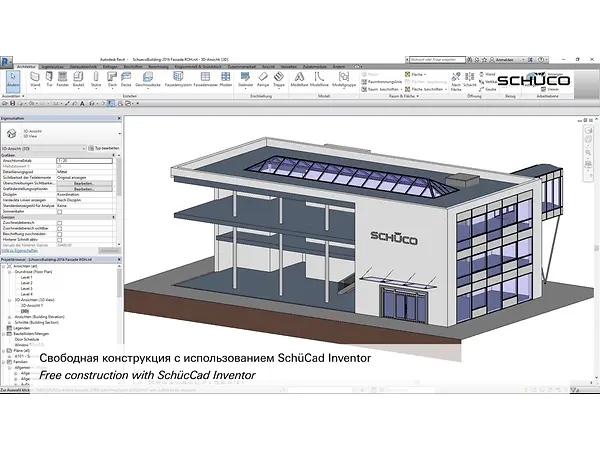Select the text 'A' tool in quick access toolbar
600x450 pixels.
pos(82,103)
